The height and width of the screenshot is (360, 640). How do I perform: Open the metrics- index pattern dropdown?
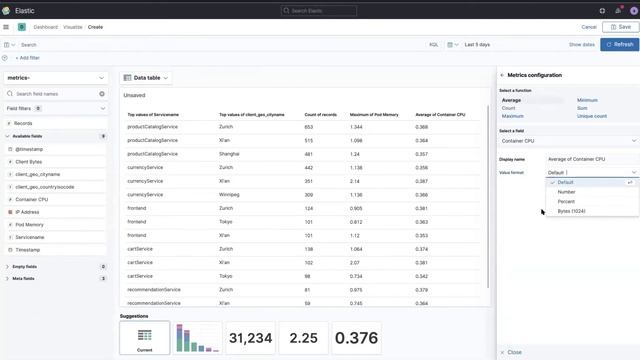pyautogui.click(x=56, y=78)
